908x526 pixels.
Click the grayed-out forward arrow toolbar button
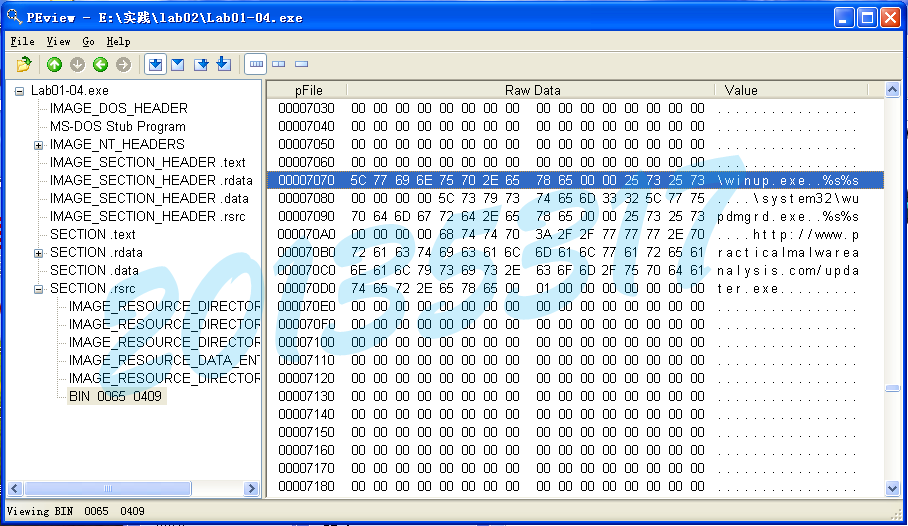123,65
